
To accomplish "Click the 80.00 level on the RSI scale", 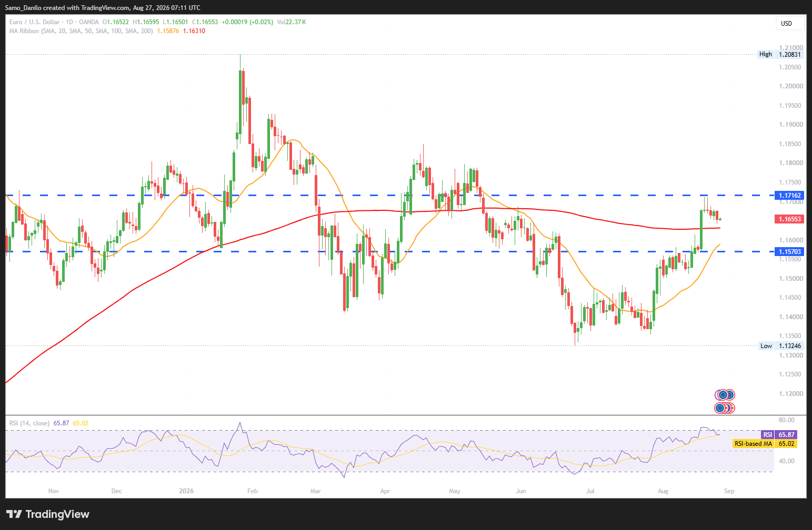I will click(x=787, y=420).
